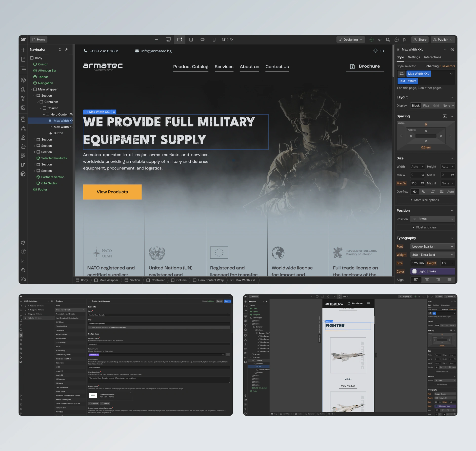Viewport: 476px width, 451px height.
Task: Open the Variables {F} icon in sidebar
Action: tap(23, 165)
